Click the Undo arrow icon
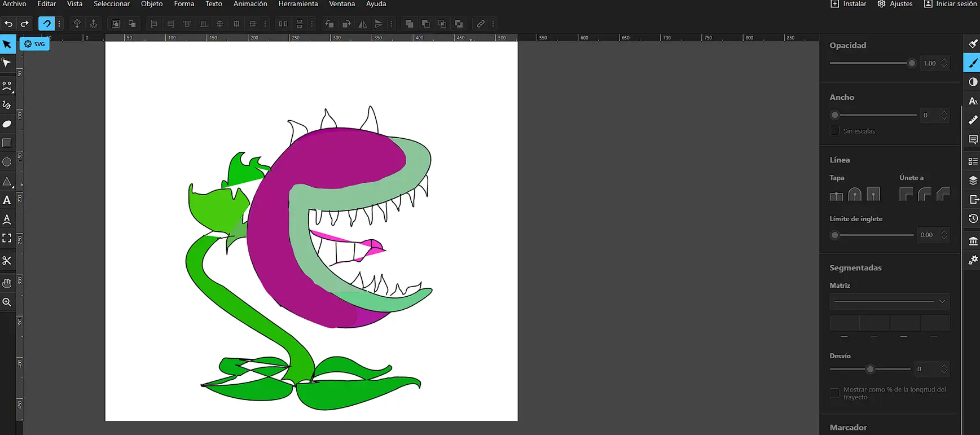Image resolution: width=980 pixels, height=435 pixels. [x=8, y=24]
